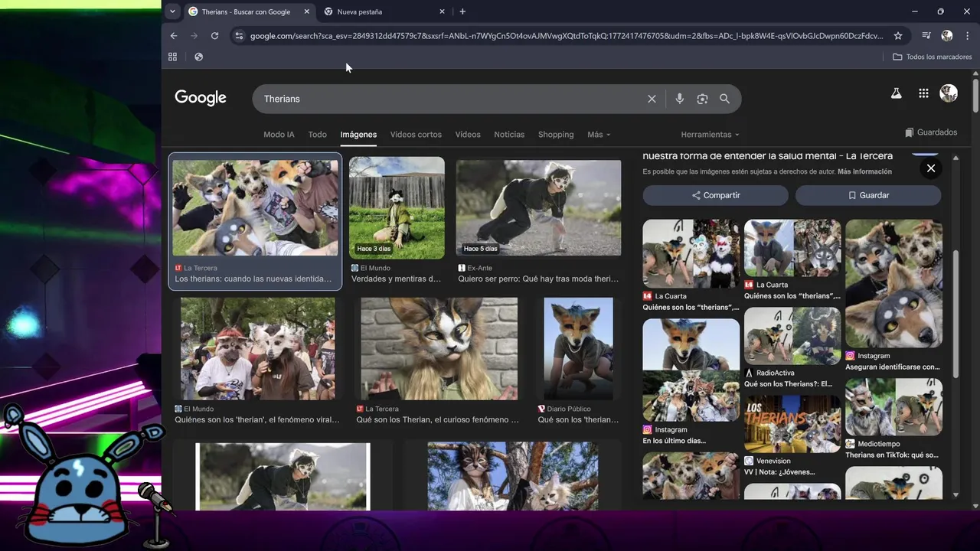The height and width of the screenshot is (551, 980).
Task: Open the La Tercera 'Los therians: cuando las nuevas' result
Action: [255, 222]
